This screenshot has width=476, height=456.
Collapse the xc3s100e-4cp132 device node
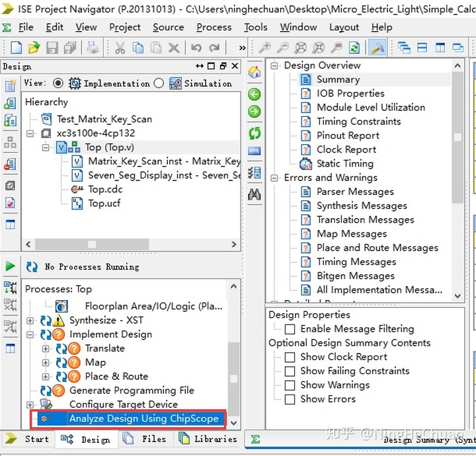(30, 133)
